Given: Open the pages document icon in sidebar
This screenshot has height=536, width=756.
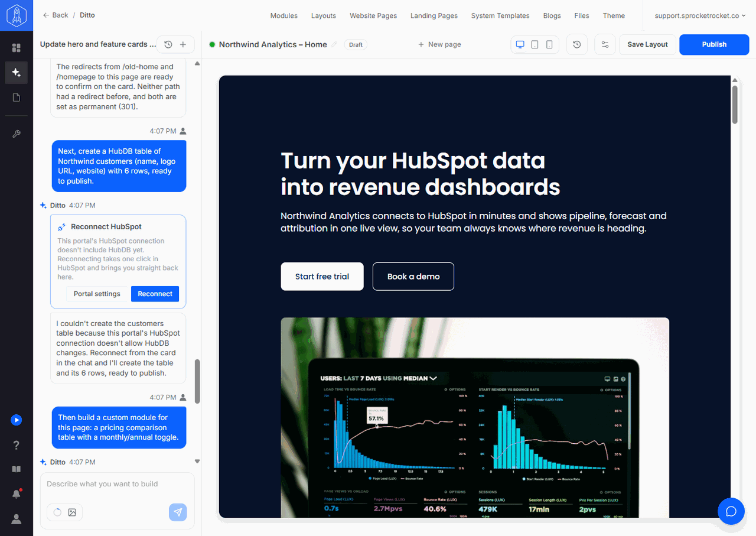Looking at the screenshot, I should 17,98.
